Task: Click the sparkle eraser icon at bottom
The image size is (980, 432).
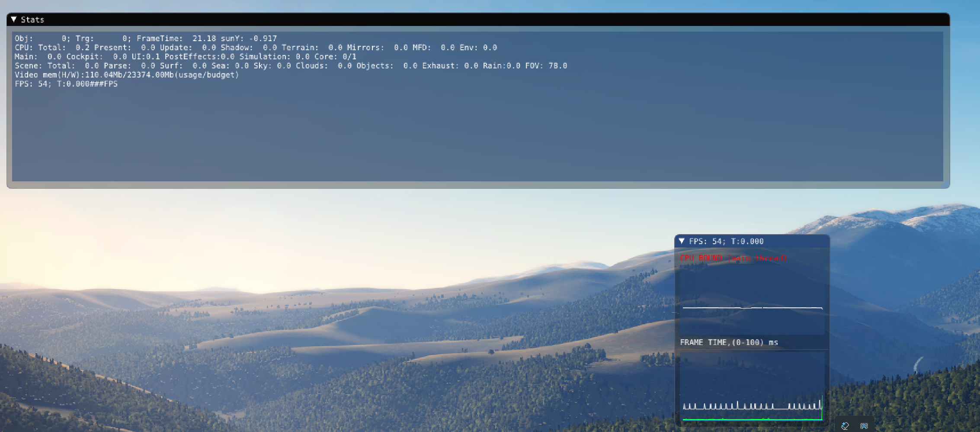Action: tap(845, 426)
